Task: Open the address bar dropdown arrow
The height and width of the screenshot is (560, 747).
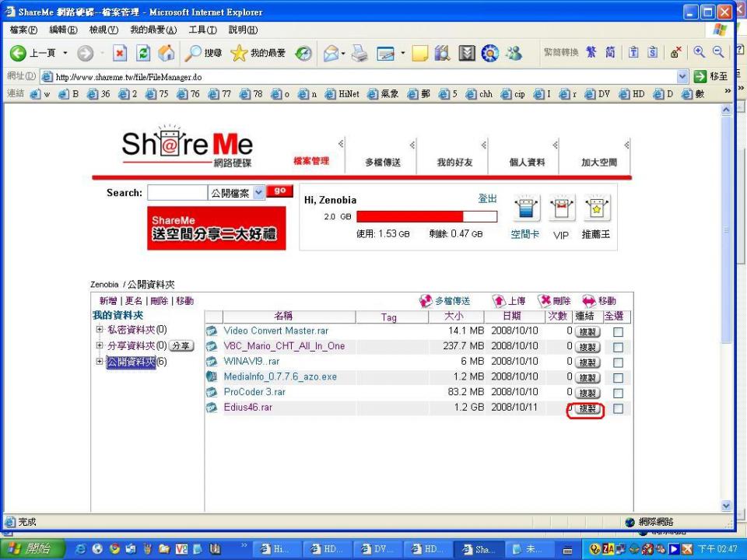Action: point(682,76)
